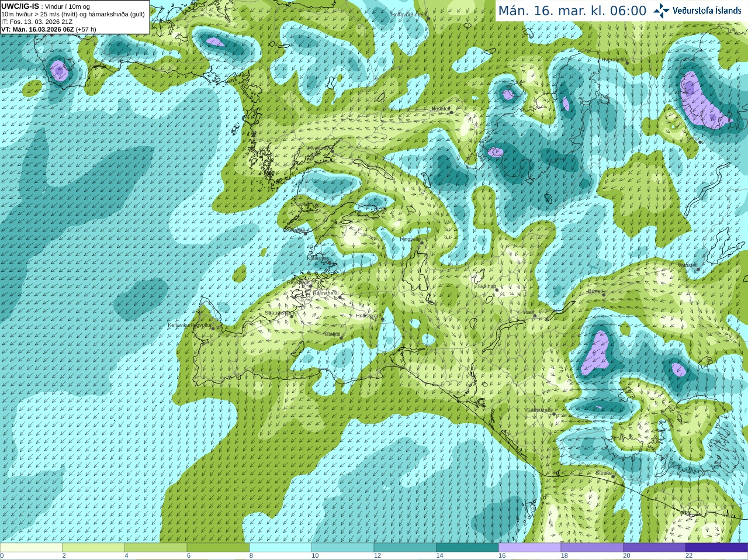Viewport: 748px width, 560px height.
Task: Click the station dot next to Skálholt
Action: point(497,290)
